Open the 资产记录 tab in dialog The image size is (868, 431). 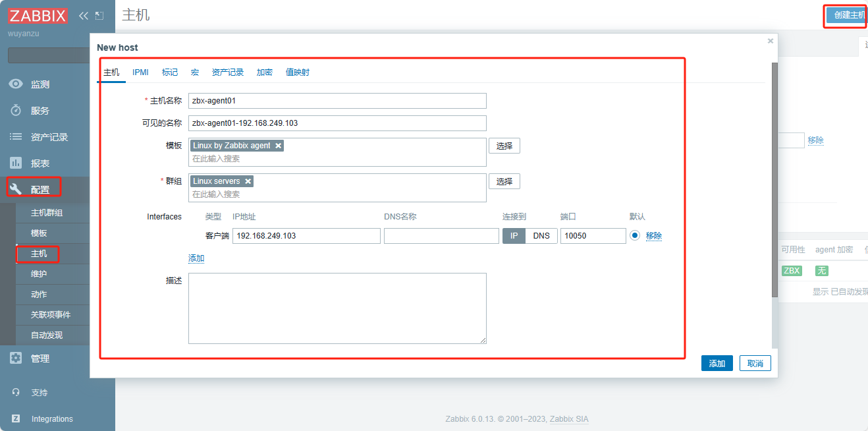click(228, 72)
